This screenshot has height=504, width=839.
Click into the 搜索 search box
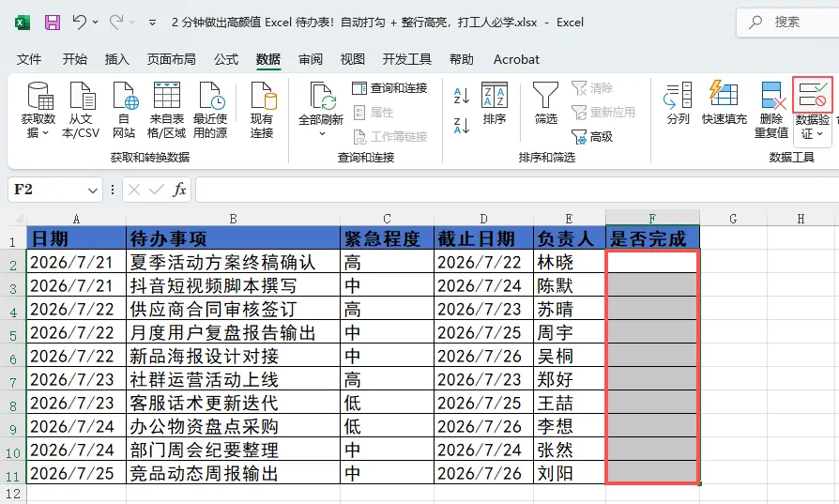787,22
